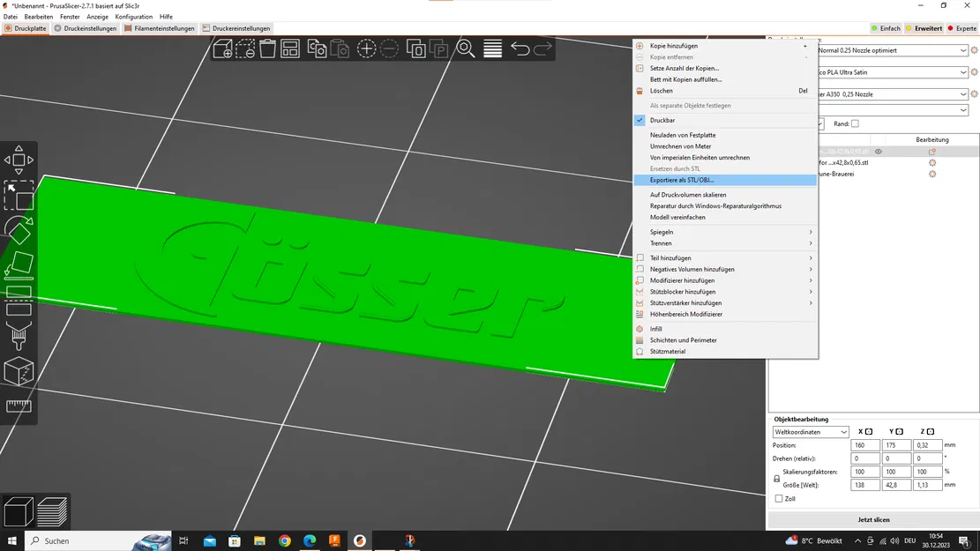Viewport: 980px width, 551px height.
Task: Switch to Filamenteinstellungen tab
Action: point(160,28)
